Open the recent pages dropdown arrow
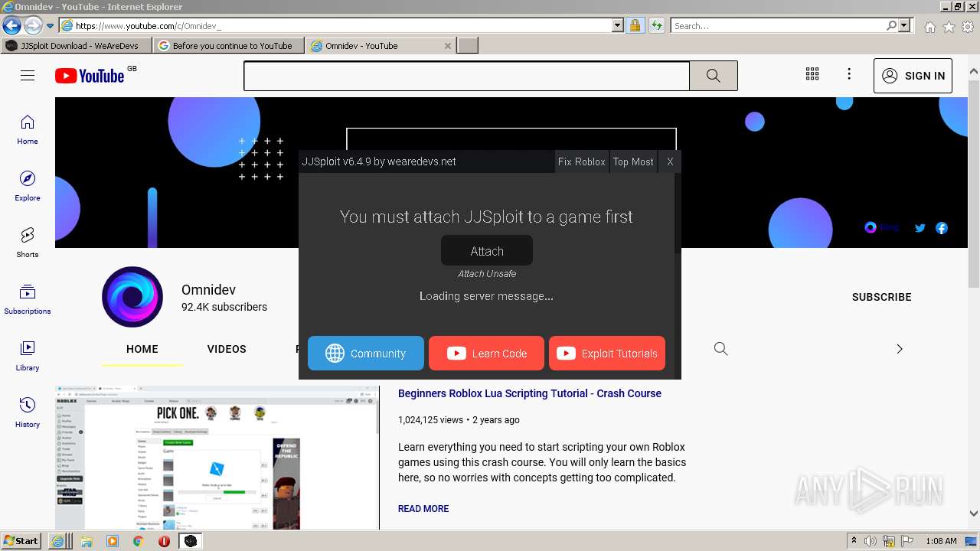The width and height of the screenshot is (980, 551). click(50, 26)
